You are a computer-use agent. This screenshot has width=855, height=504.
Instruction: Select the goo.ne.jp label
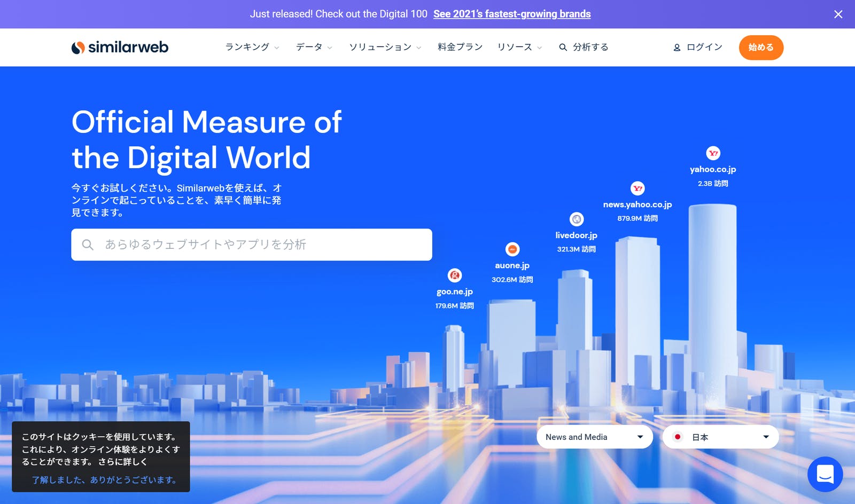(455, 292)
